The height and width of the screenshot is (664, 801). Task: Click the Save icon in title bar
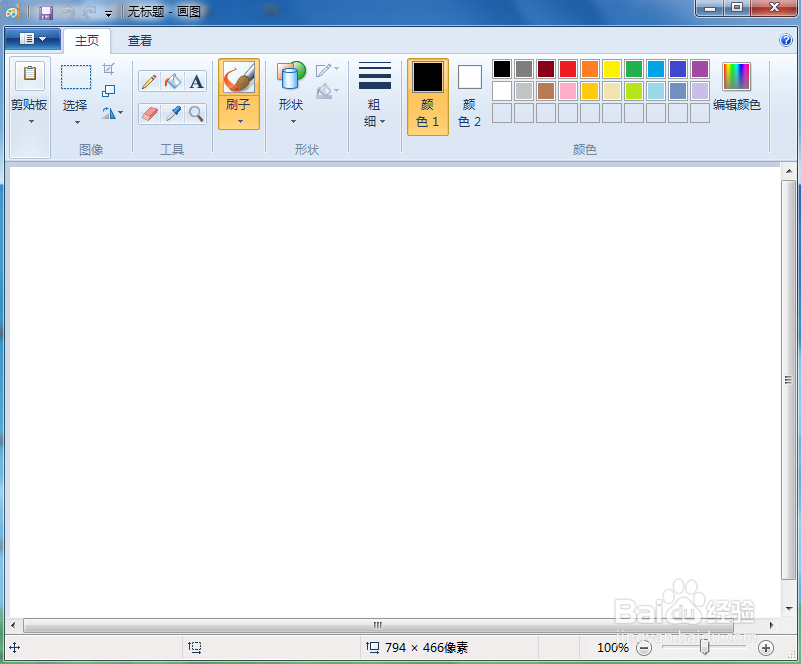click(x=46, y=12)
